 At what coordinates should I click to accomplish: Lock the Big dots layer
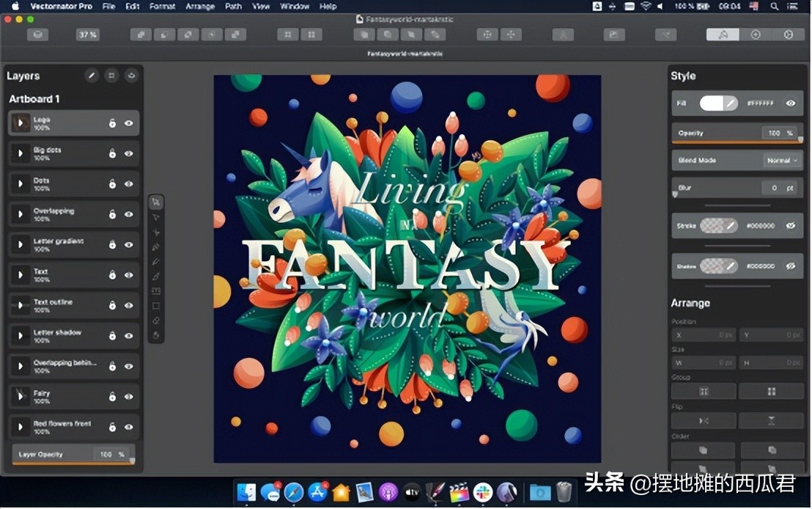point(114,153)
